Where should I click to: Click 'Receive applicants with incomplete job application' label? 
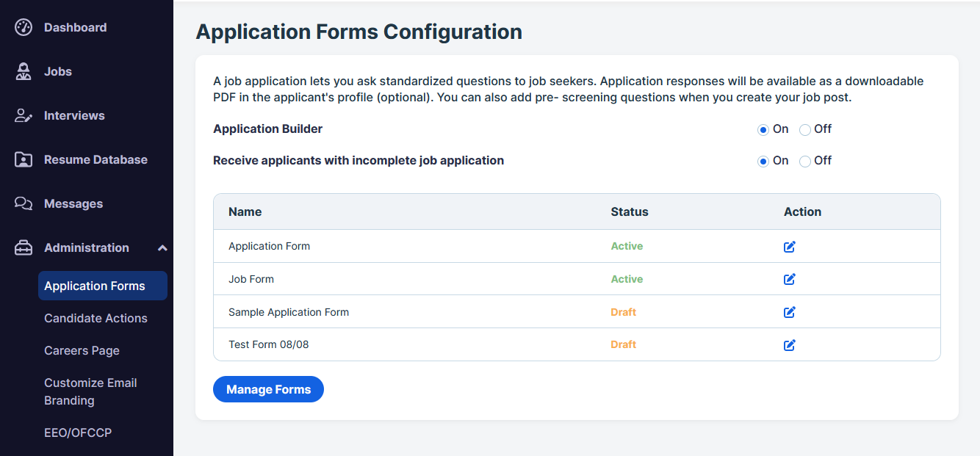click(x=359, y=160)
